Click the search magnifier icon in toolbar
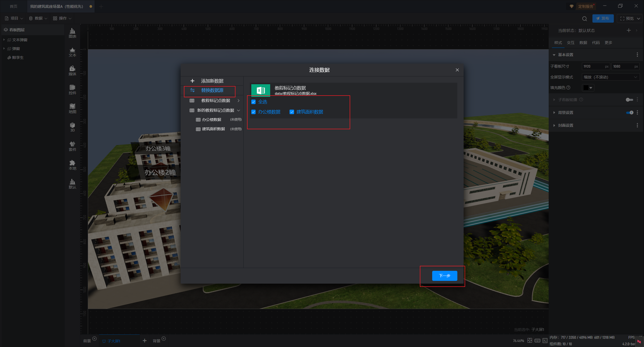 coord(584,19)
